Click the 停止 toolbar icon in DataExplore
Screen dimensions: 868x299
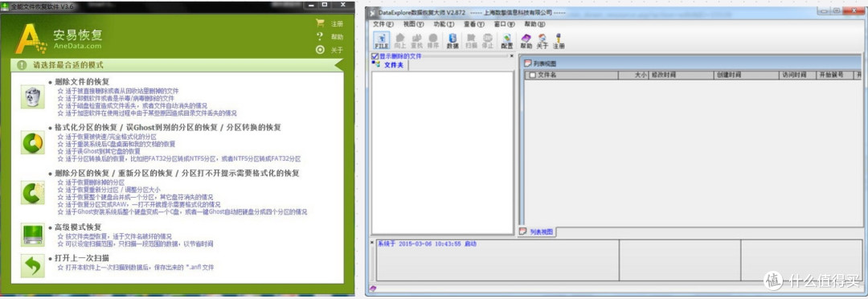pyautogui.click(x=488, y=40)
